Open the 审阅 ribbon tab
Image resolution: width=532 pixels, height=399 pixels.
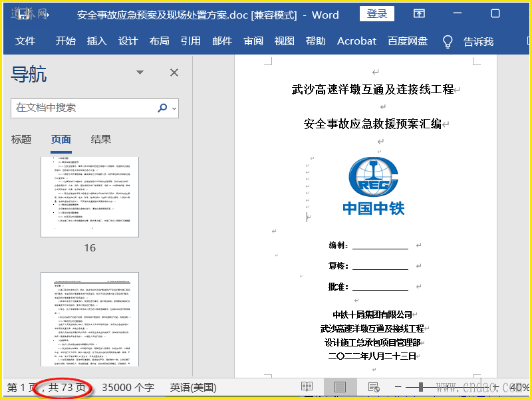click(253, 41)
